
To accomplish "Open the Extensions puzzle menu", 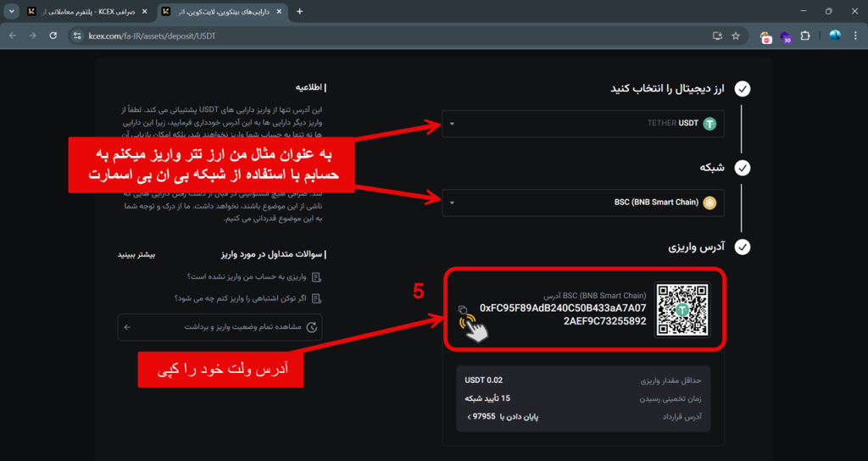I will pyautogui.click(x=805, y=36).
